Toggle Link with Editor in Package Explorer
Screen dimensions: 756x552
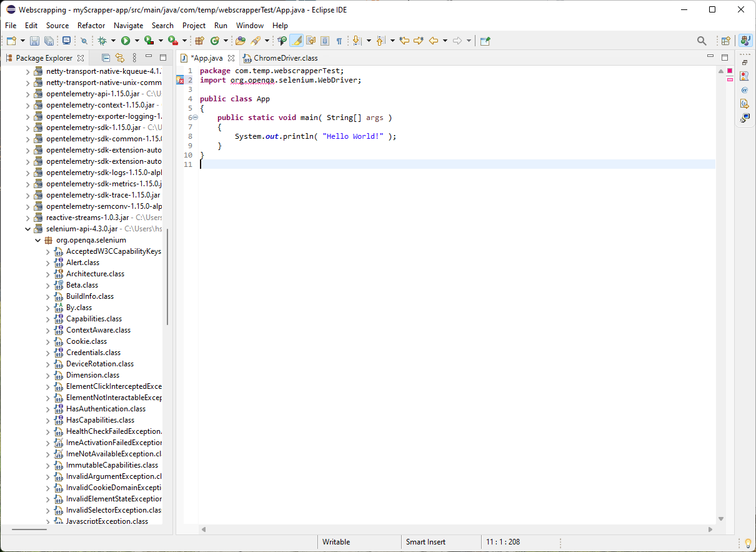pyautogui.click(x=119, y=58)
